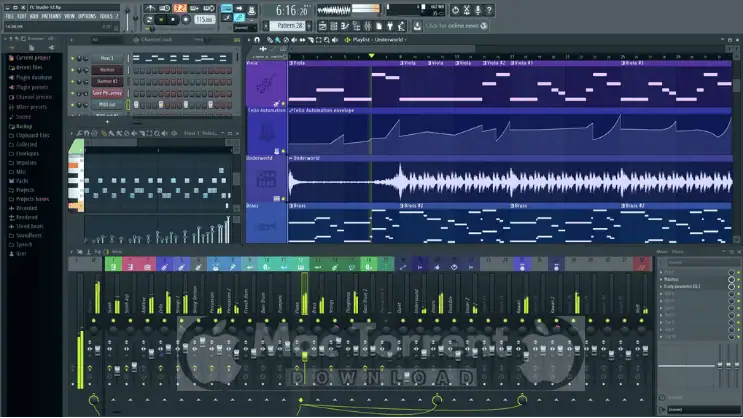The image size is (743, 418).
Task: Mute the Underworld playlist track via its LED
Action: click(x=283, y=199)
